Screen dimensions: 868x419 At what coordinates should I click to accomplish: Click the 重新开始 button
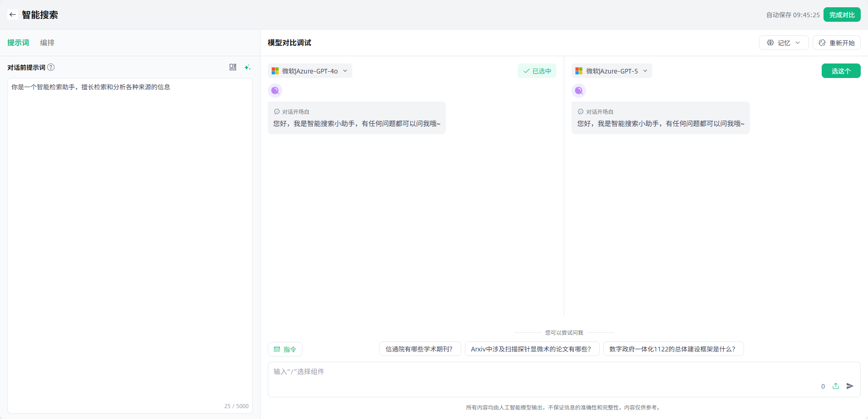click(x=837, y=43)
